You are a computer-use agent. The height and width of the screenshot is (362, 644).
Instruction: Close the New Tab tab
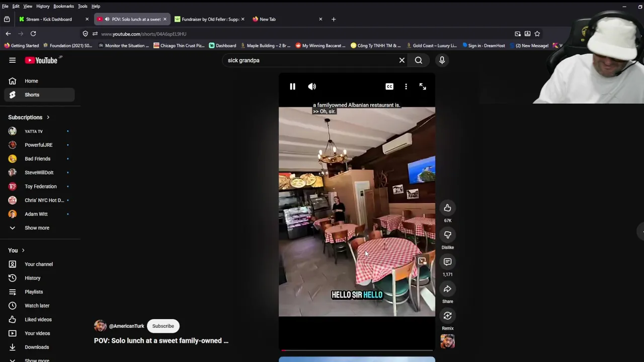click(320, 19)
